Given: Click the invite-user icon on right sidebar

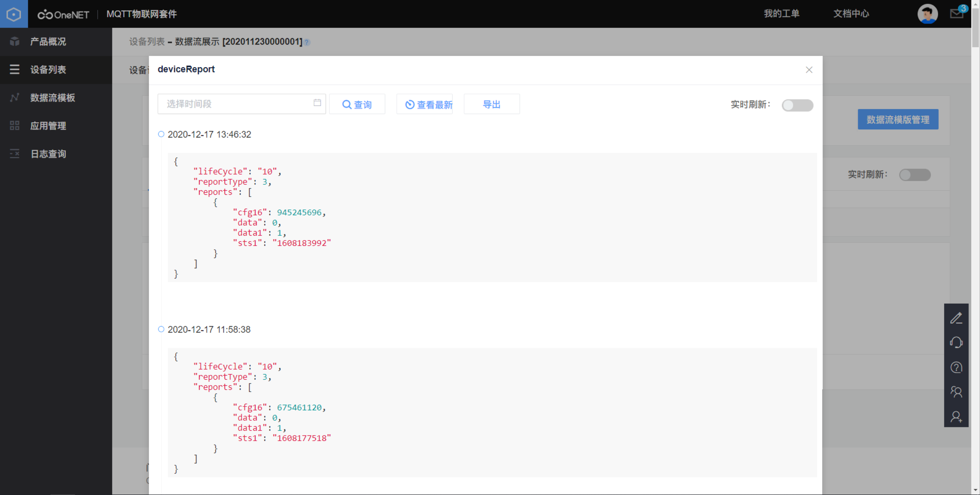Looking at the screenshot, I should [x=957, y=417].
